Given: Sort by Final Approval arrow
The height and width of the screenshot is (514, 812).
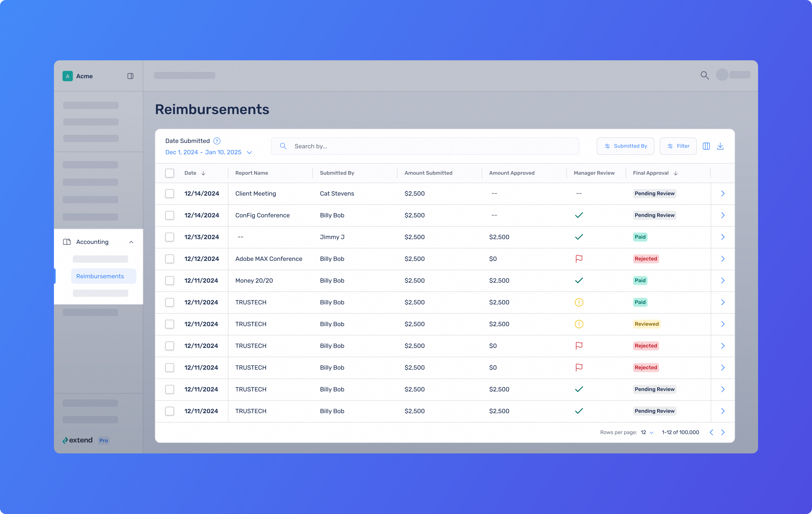Looking at the screenshot, I should click(675, 173).
